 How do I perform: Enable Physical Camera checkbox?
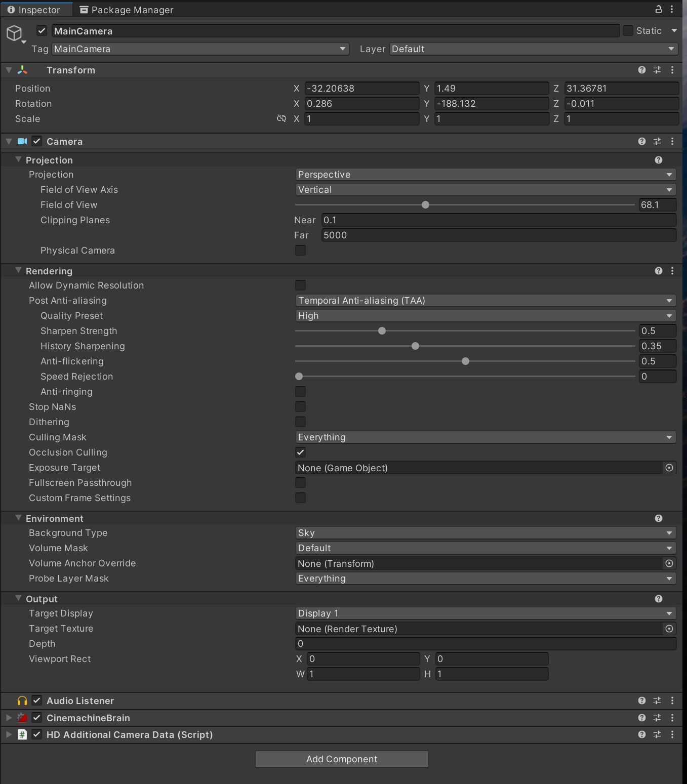point(300,251)
